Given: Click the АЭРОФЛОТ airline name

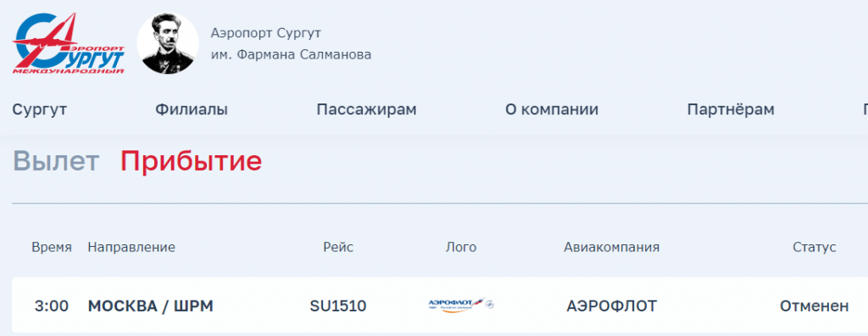Looking at the screenshot, I should [x=612, y=305].
